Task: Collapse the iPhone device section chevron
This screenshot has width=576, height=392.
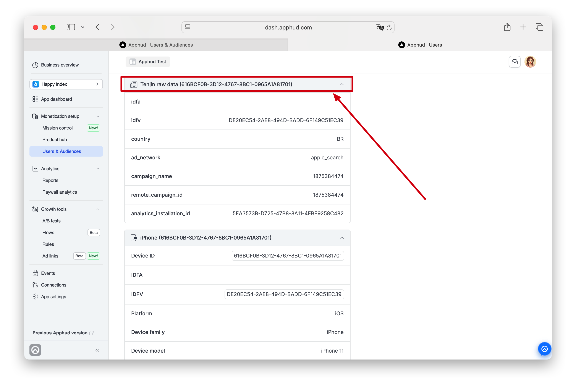Action: [x=342, y=238]
